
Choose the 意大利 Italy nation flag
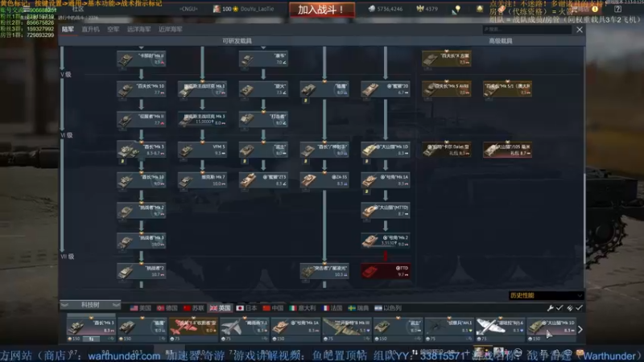303,308
